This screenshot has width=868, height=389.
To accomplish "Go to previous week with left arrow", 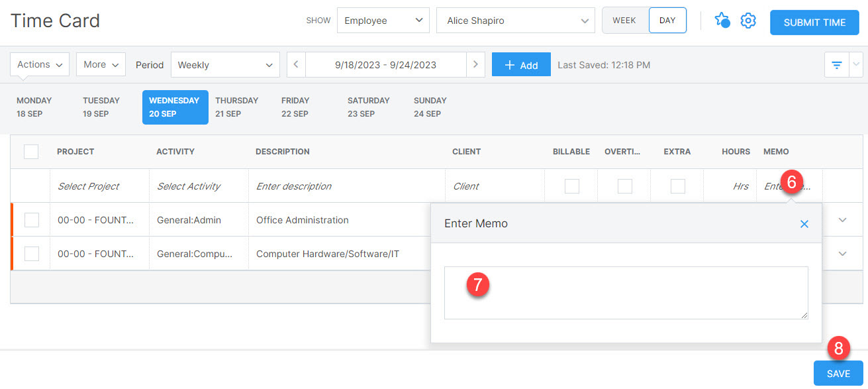I will click(295, 64).
